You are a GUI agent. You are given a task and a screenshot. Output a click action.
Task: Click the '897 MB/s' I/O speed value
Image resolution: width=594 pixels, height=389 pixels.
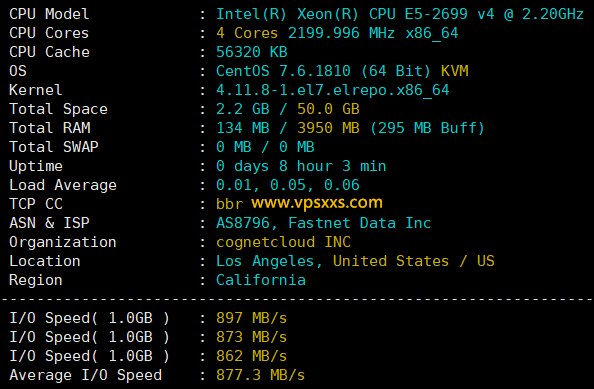(x=252, y=318)
